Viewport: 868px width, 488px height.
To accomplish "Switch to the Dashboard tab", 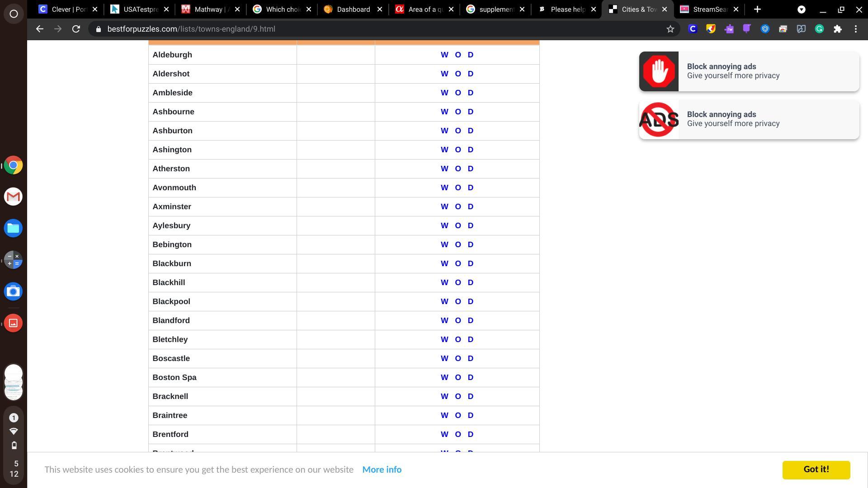I will pos(353,9).
